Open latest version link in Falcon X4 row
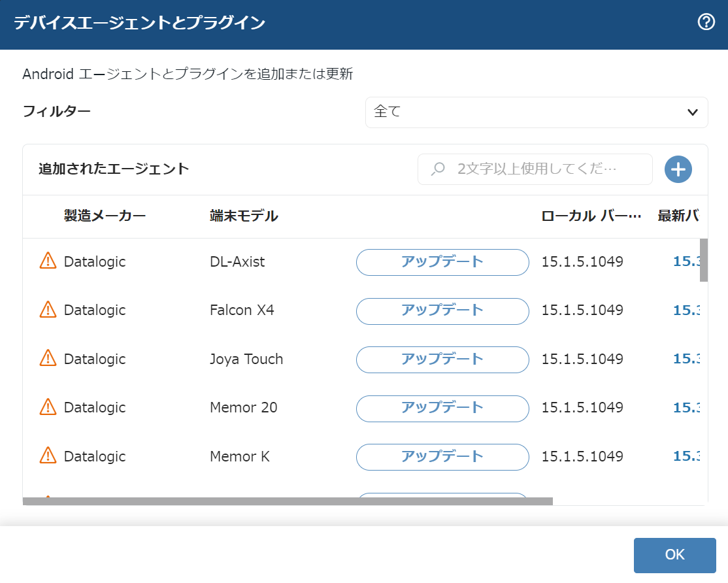Image resolution: width=728 pixels, height=583 pixels. pos(686,310)
